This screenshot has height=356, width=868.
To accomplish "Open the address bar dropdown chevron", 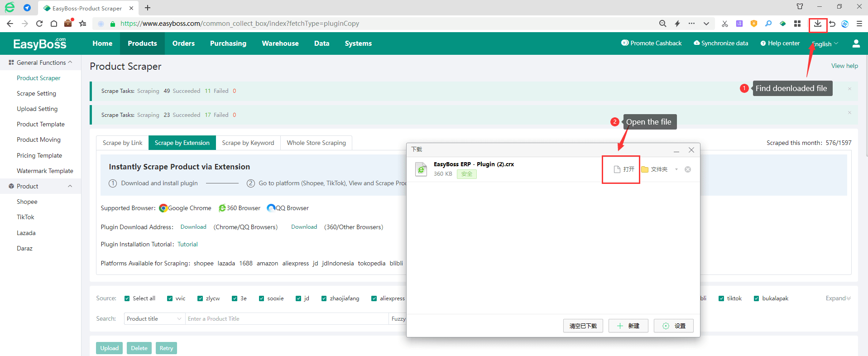I will click(706, 24).
